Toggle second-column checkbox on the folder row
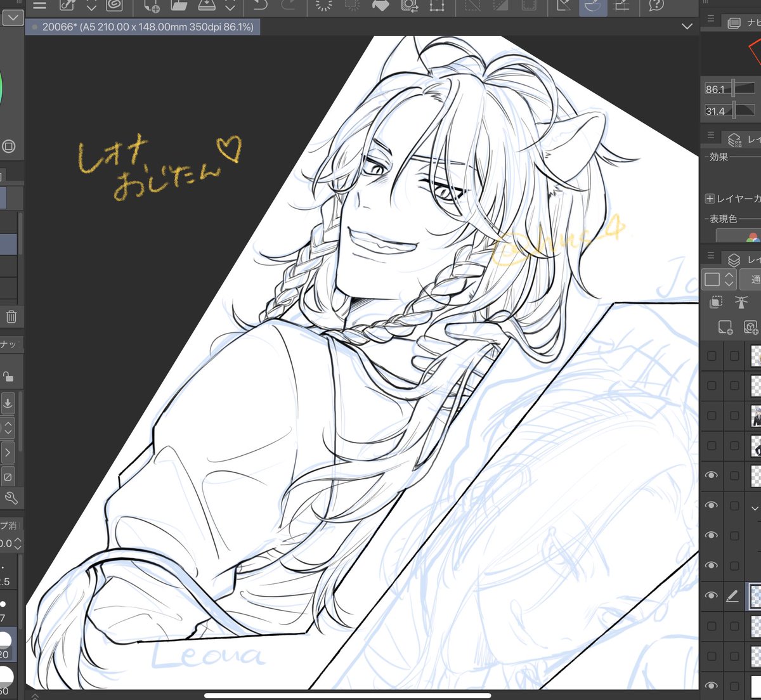This screenshot has width=761, height=700. 734,505
